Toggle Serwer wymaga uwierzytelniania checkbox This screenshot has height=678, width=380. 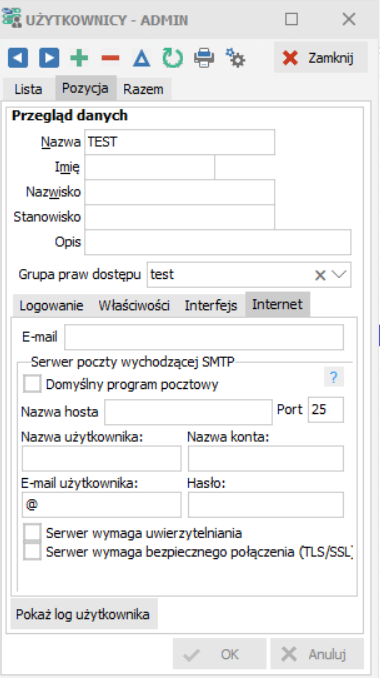point(32,533)
